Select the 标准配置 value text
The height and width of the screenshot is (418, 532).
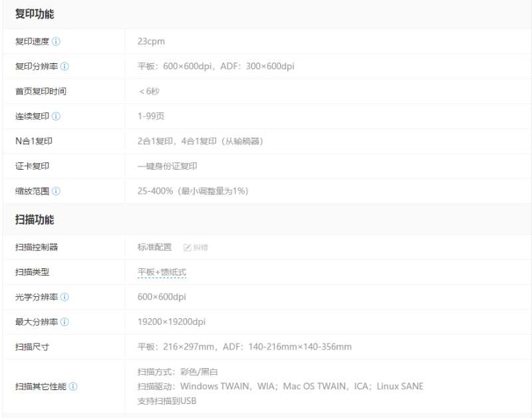click(154, 248)
